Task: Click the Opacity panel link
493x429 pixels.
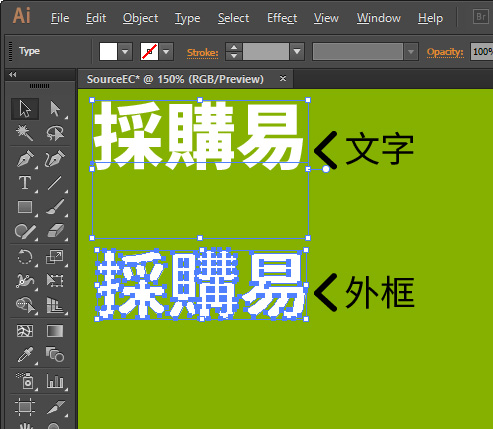Action: (x=445, y=52)
